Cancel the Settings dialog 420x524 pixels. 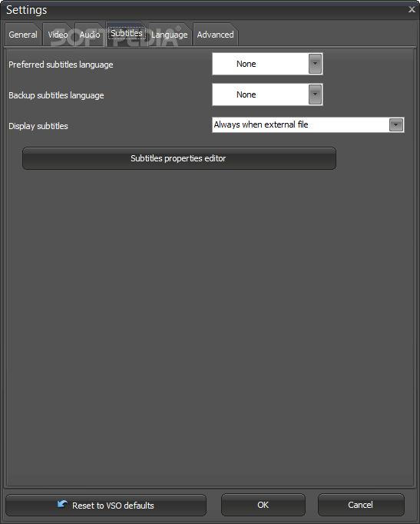point(361,505)
